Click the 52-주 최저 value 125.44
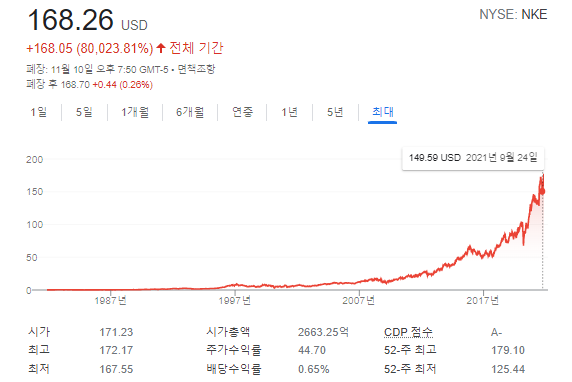Viewport: 572px width, 382px height. pos(508,369)
